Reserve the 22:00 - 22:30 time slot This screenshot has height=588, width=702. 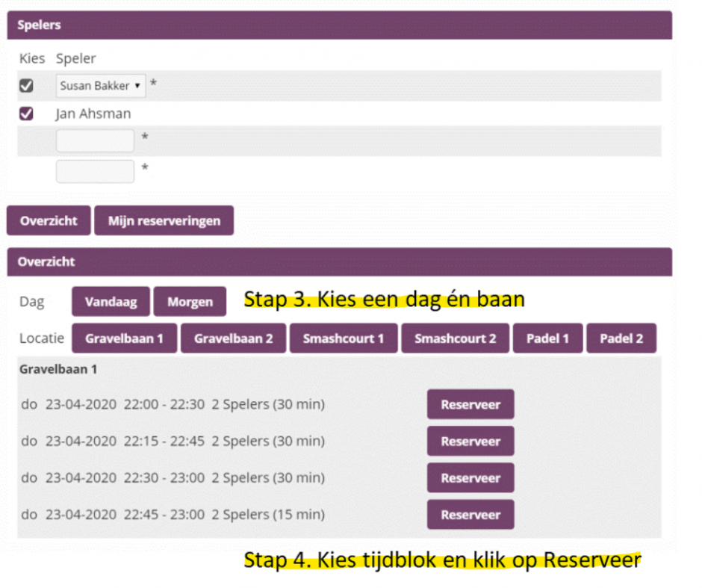coord(470,404)
